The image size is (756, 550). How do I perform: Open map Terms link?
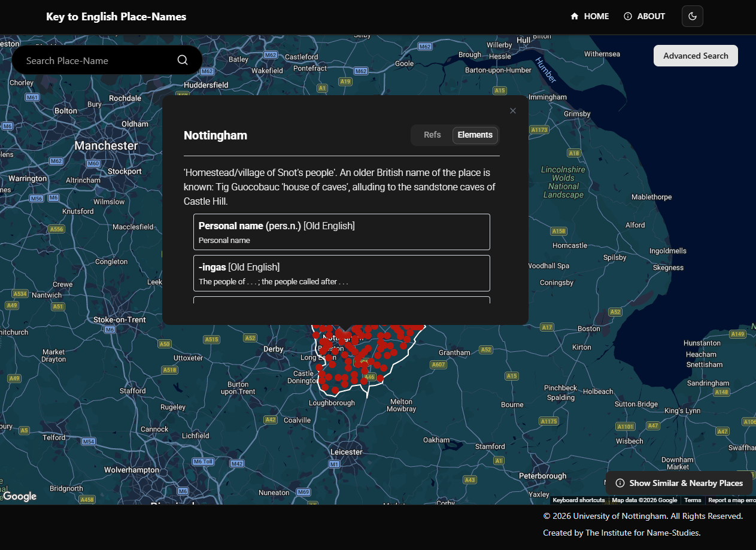click(x=693, y=500)
